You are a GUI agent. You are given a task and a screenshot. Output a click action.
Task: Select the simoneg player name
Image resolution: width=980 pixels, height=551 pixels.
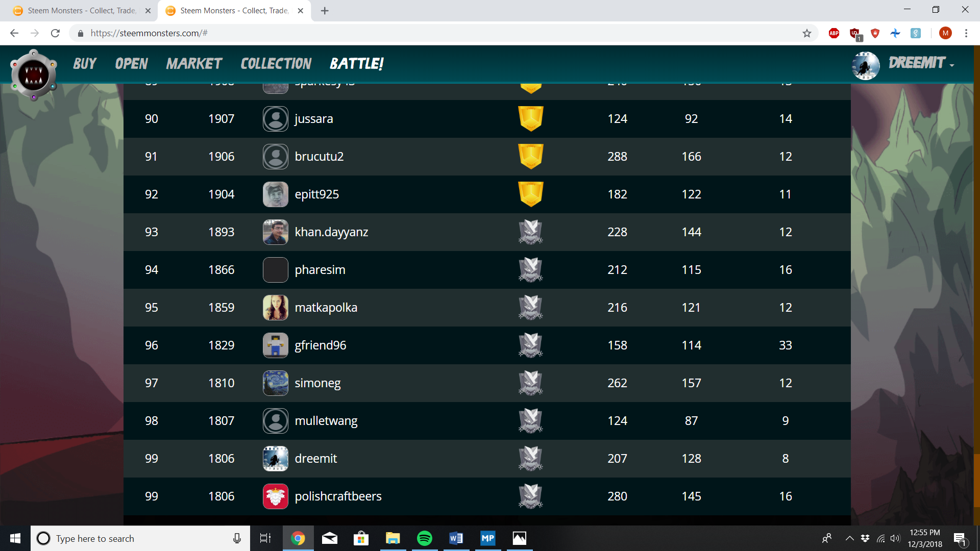pos(317,383)
